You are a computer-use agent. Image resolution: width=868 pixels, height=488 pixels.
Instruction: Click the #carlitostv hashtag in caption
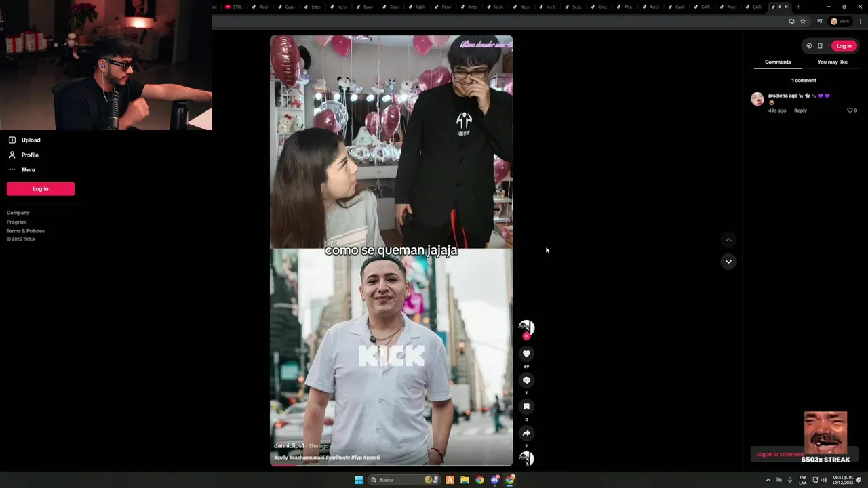click(338, 457)
